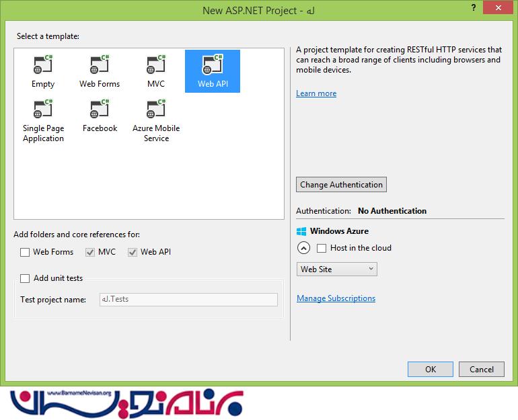This screenshot has height=420, width=518.
Task: Open the Learn more link
Action: (x=316, y=93)
